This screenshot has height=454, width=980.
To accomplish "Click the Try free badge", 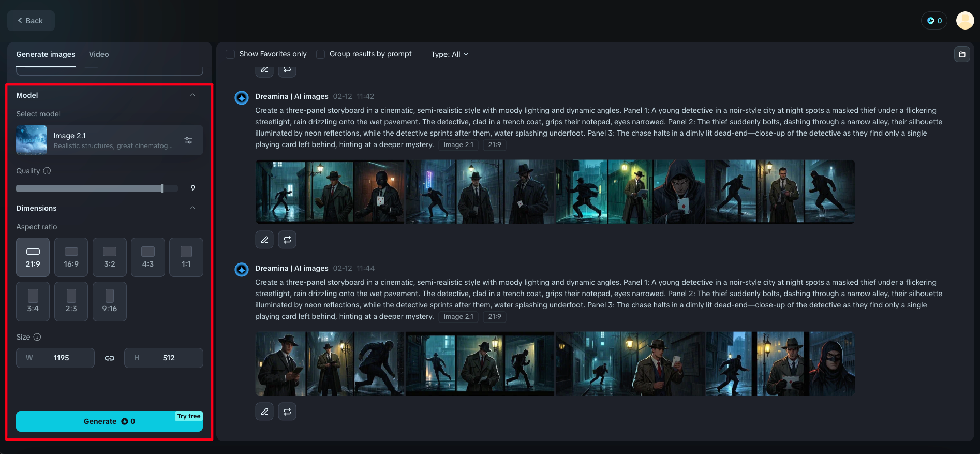I will point(189,416).
